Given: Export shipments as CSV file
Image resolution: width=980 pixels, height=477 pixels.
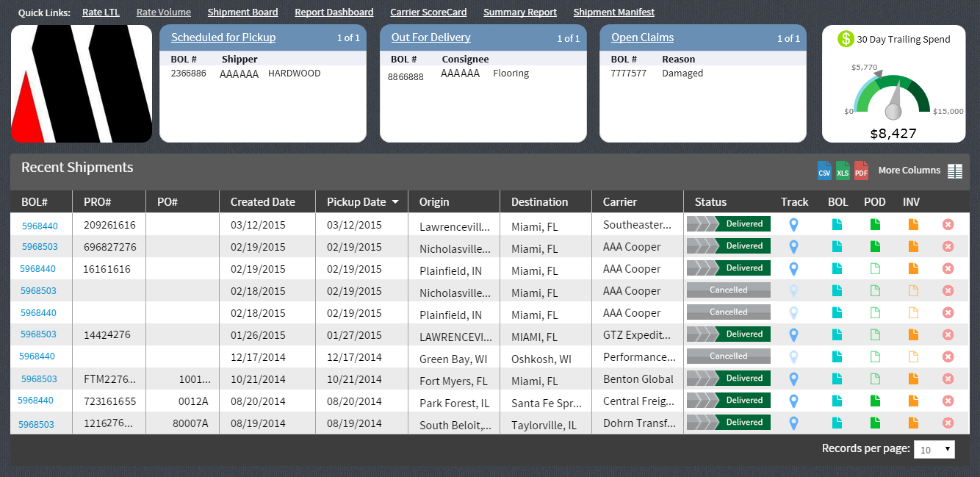Looking at the screenshot, I should click(824, 171).
